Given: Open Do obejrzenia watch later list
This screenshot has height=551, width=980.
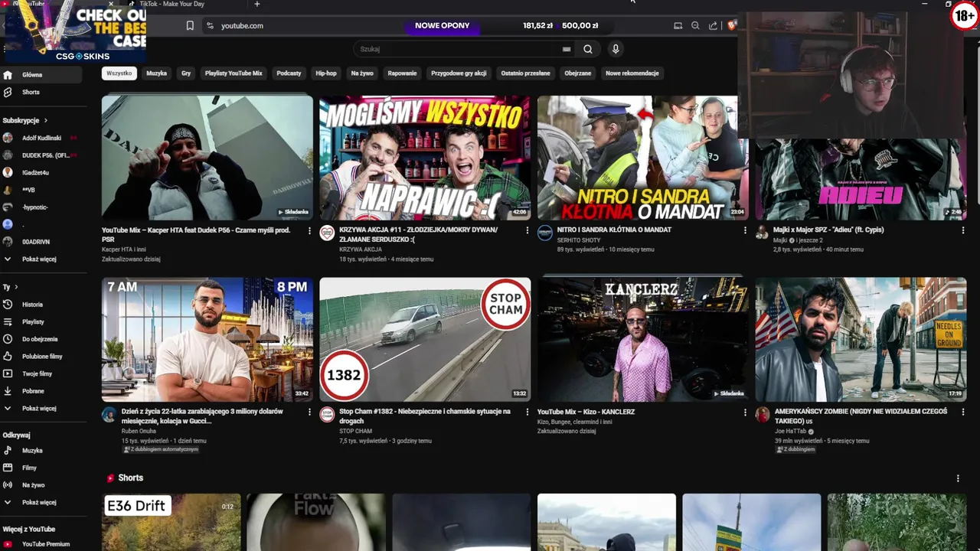Looking at the screenshot, I should (x=41, y=339).
